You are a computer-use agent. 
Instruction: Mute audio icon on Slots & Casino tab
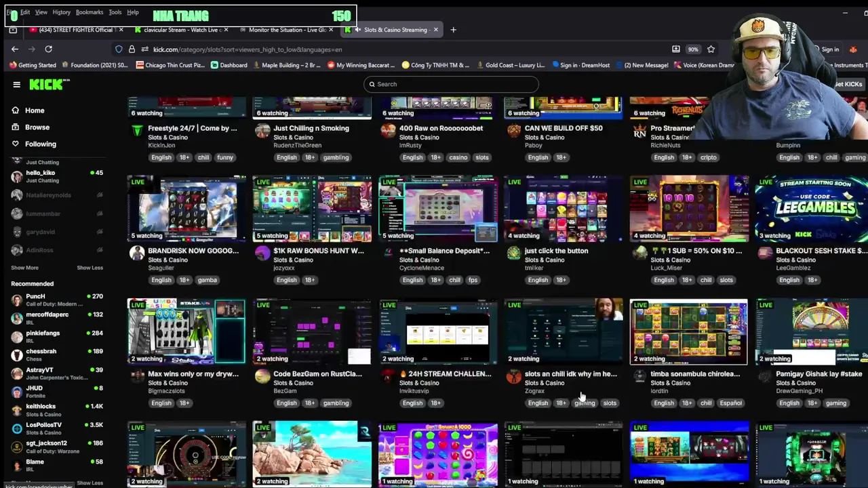(358, 30)
